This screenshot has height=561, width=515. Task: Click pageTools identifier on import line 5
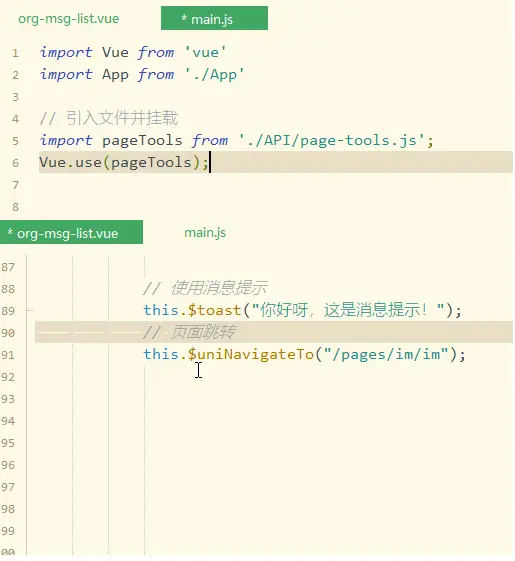[142, 140]
